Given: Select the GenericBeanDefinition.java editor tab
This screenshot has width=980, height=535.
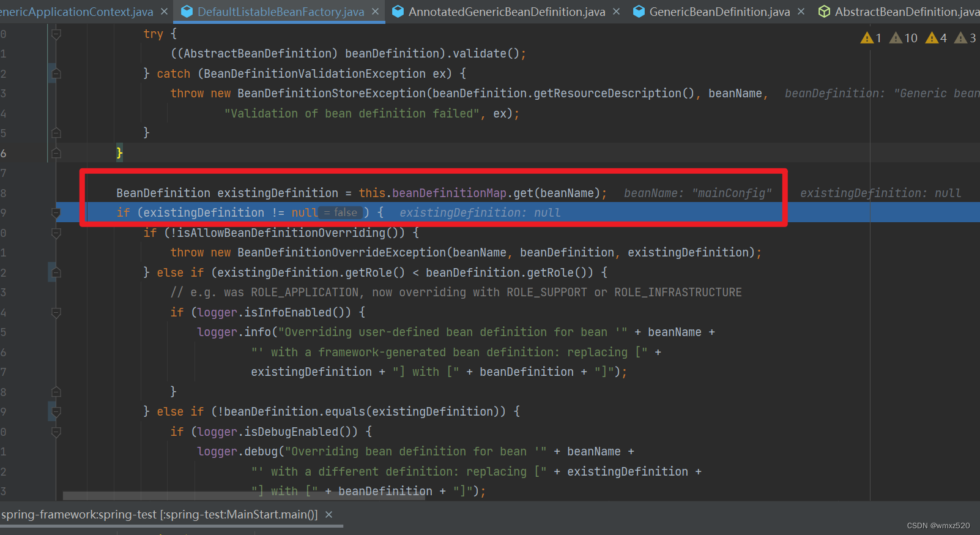Looking at the screenshot, I should 719,12.
